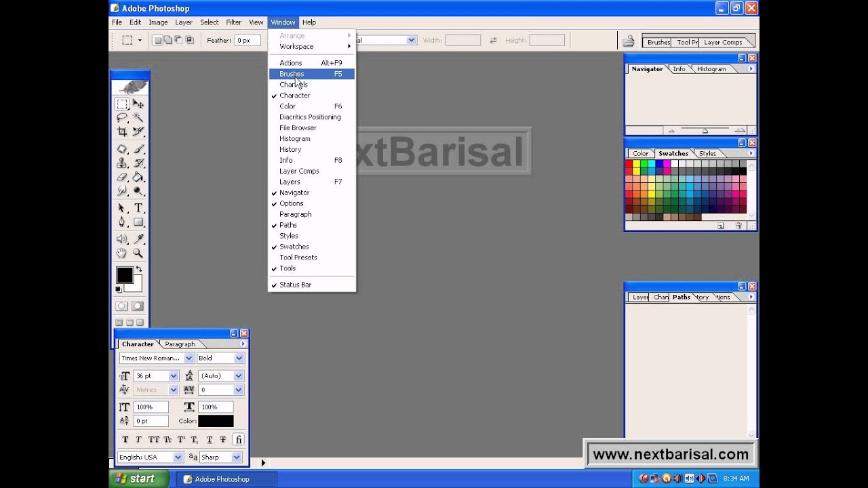Click the Feather input field
This screenshot has height=488, width=868.
point(248,41)
